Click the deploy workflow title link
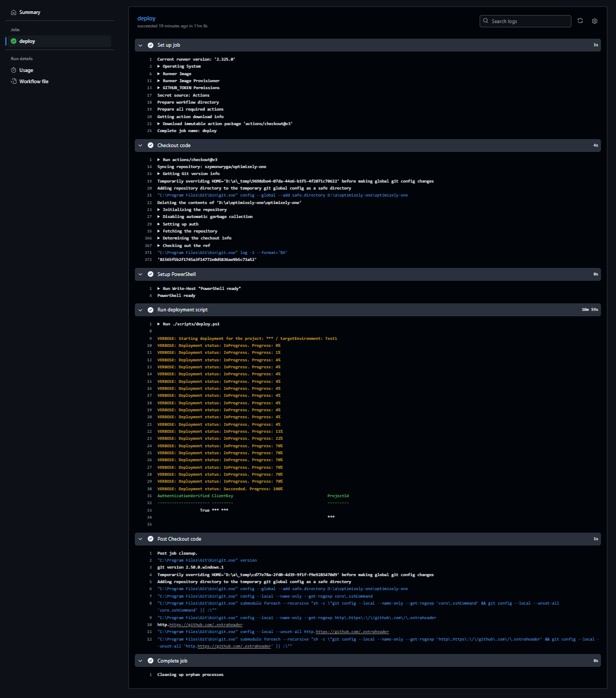Image resolution: width=616 pixels, height=698 pixels. [146, 18]
